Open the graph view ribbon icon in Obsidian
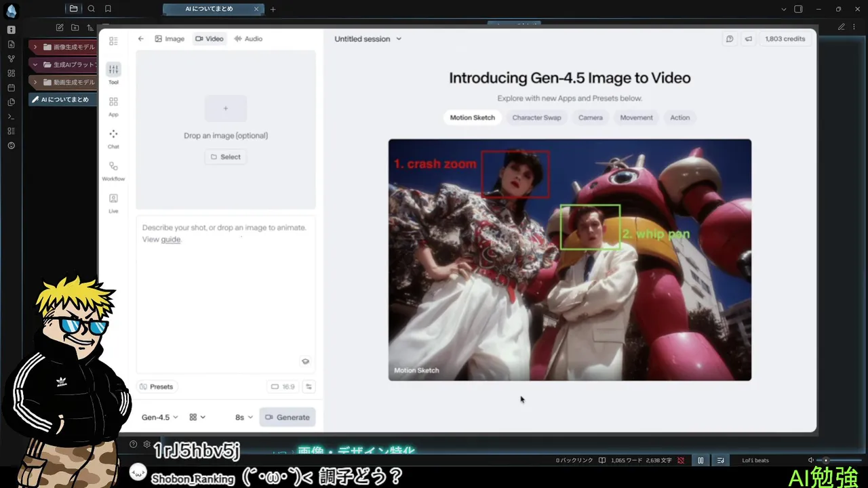868x488 pixels. click(x=11, y=58)
